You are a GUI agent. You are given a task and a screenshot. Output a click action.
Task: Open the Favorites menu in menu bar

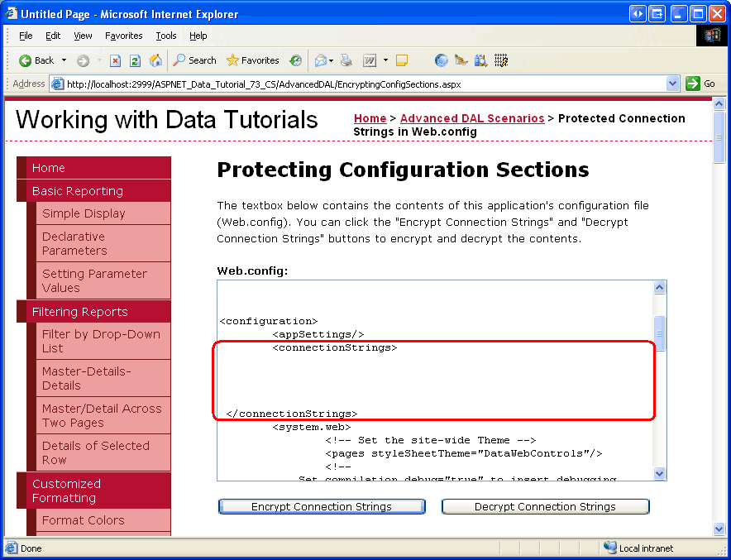coord(123,36)
